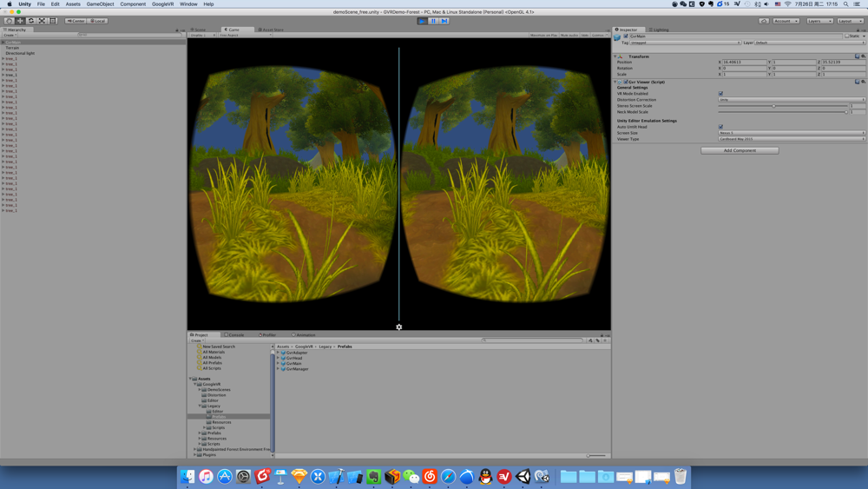The image size is (868, 489).
Task: Select the Scale tool in toolbar
Action: pyautogui.click(x=42, y=21)
